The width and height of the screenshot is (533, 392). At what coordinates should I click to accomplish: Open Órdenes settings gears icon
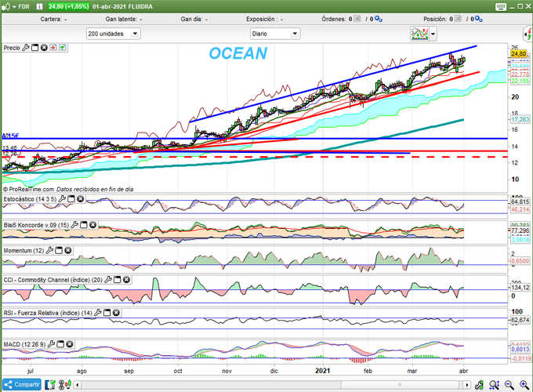pos(379,20)
